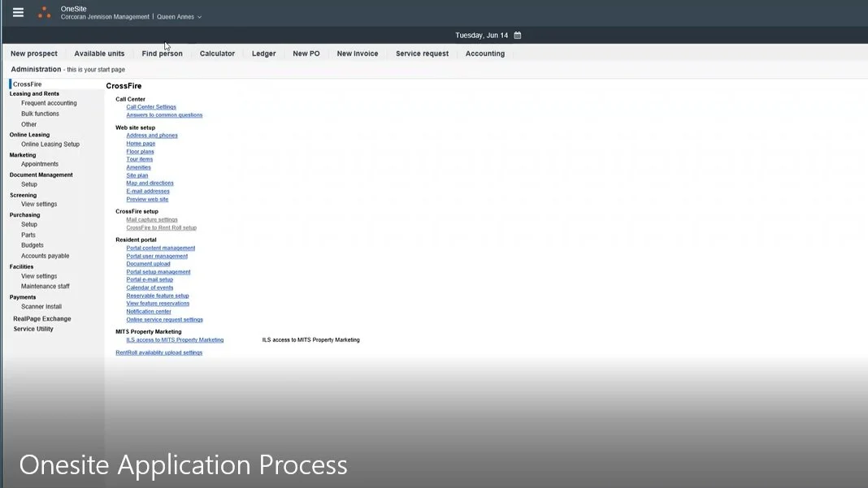
Task: Open the Online service request settings link
Action: [164, 320]
